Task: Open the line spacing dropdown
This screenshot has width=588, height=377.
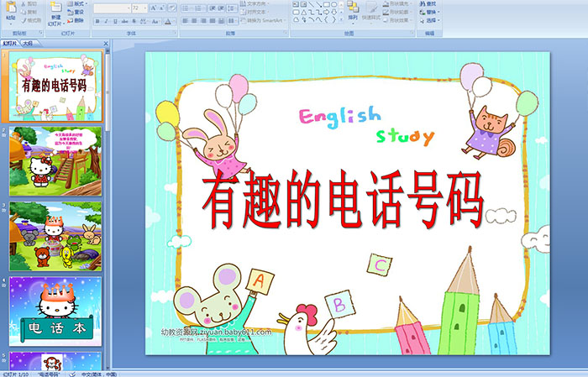Action: coord(233,8)
